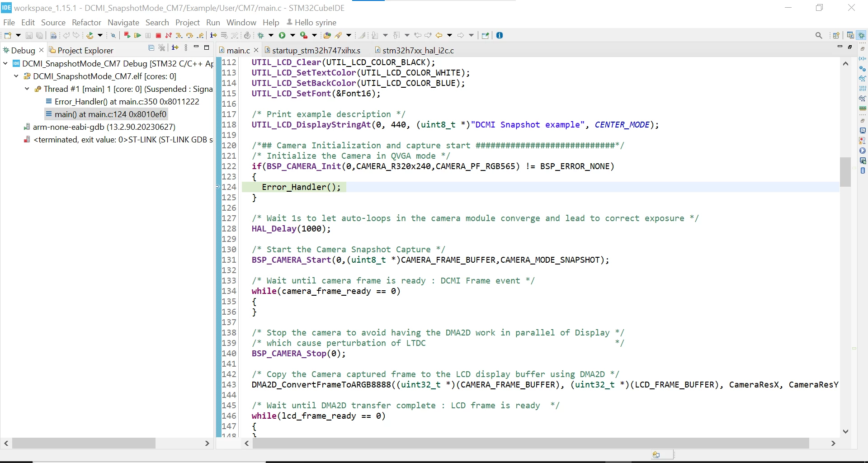Click the Save All toolbar icon
868x463 pixels.
click(40, 35)
